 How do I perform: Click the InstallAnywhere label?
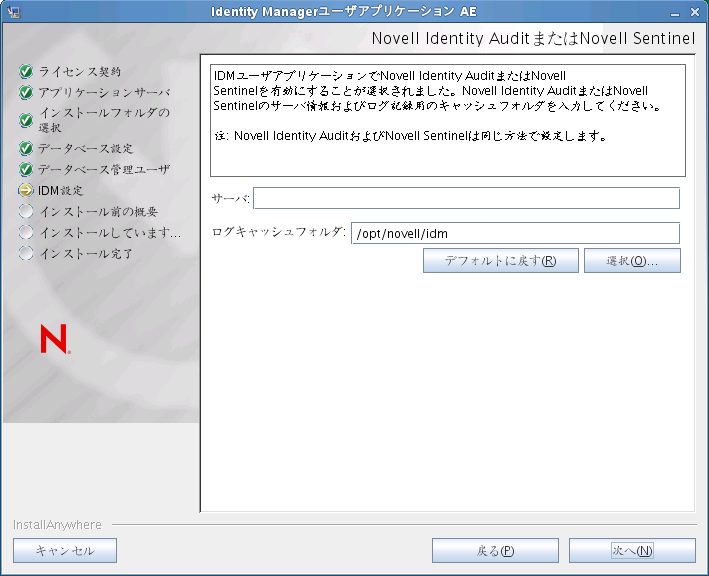(x=57, y=524)
